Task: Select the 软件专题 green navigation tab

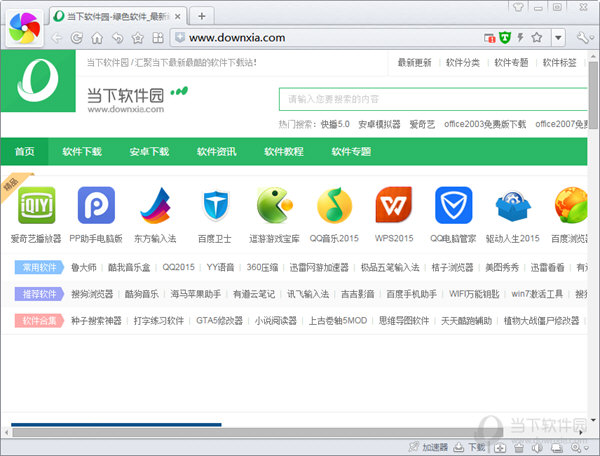Action: [351, 151]
